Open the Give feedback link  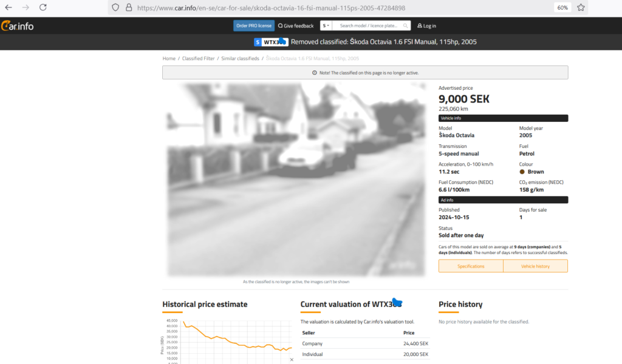(x=296, y=25)
